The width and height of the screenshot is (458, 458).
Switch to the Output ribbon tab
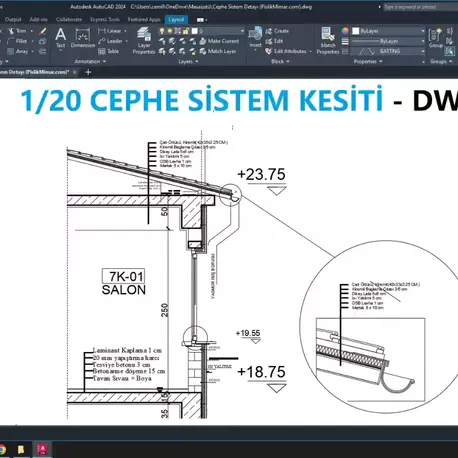click(x=13, y=20)
